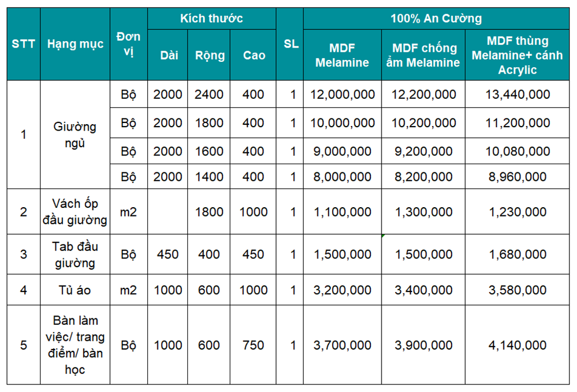This screenshot has width=577, height=392.
Task: Select the SL column header
Action: tap(291, 44)
